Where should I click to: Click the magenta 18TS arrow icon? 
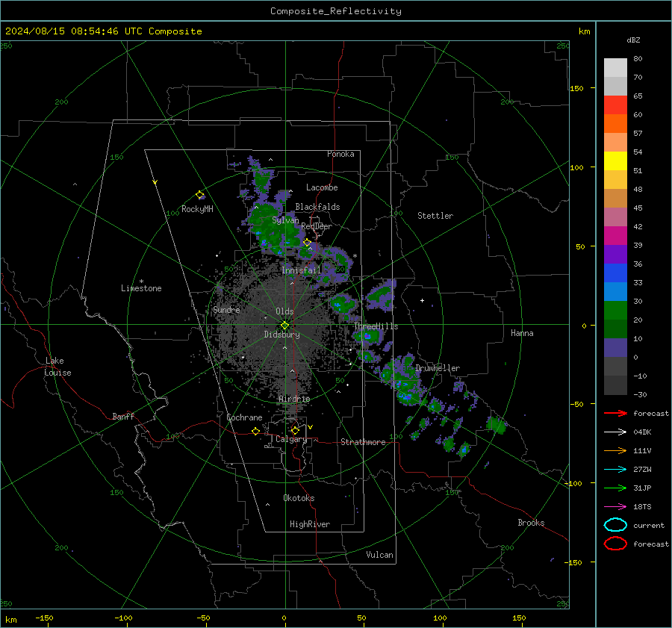coord(615,507)
